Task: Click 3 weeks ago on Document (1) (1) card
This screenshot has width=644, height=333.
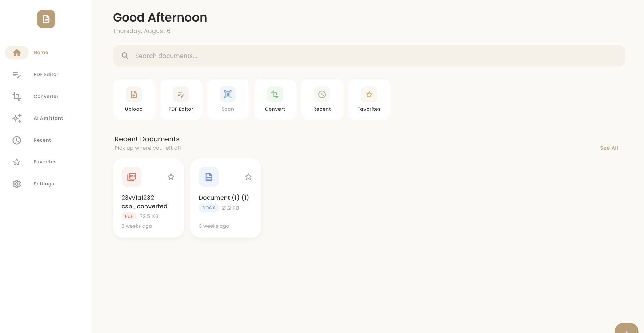Action: pos(214,226)
